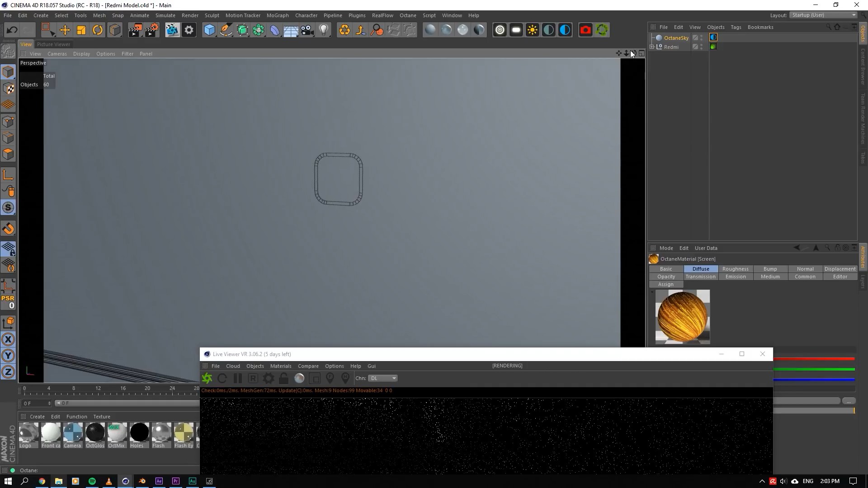Open Live Viewer settings gear icon
The image size is (868, 488).
269,379
